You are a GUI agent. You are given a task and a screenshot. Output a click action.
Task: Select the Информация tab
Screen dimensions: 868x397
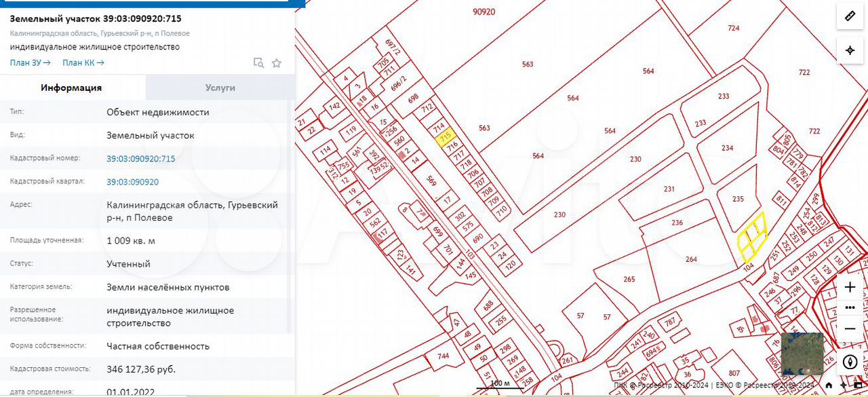[x=71, y=88]
